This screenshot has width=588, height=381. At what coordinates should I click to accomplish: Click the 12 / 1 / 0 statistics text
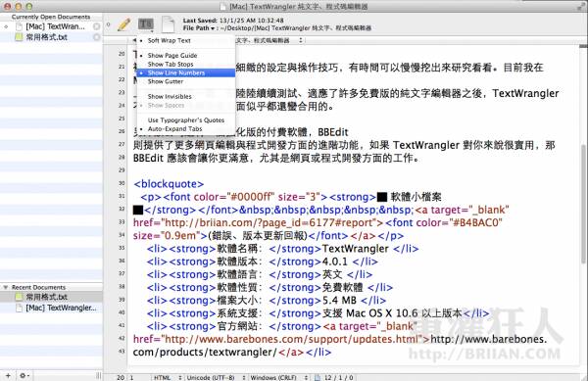(339, 378)
